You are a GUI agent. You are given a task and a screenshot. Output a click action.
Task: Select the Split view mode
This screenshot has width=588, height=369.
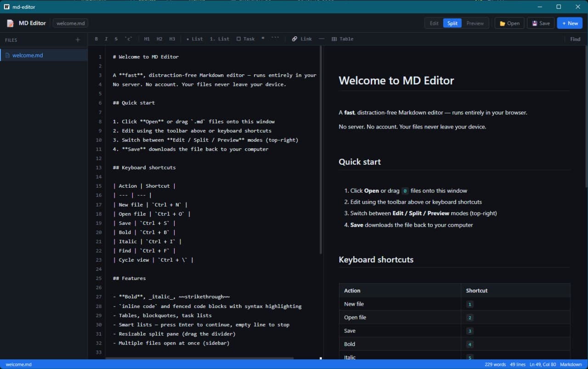pos(452,23)
